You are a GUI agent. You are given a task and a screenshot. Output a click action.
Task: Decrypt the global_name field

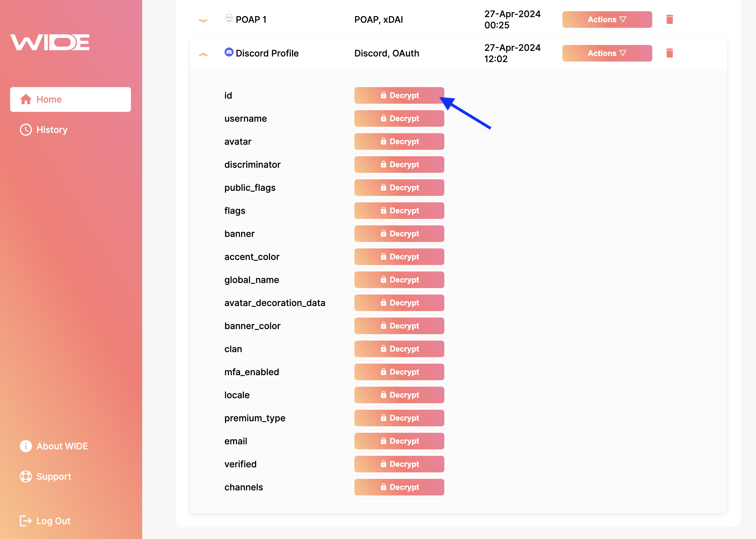click(x=399, y=280)
